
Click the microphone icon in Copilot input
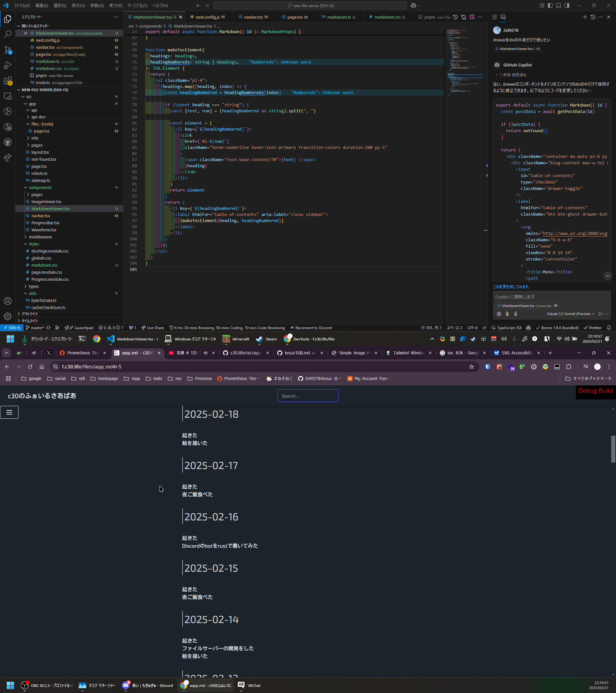point(515,313)
